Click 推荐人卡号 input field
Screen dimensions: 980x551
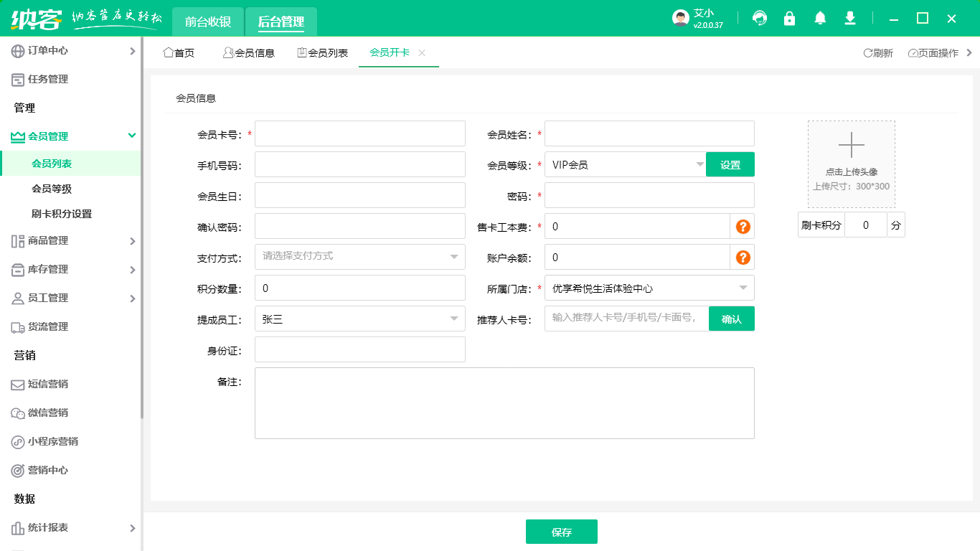(x=626, y=319)
